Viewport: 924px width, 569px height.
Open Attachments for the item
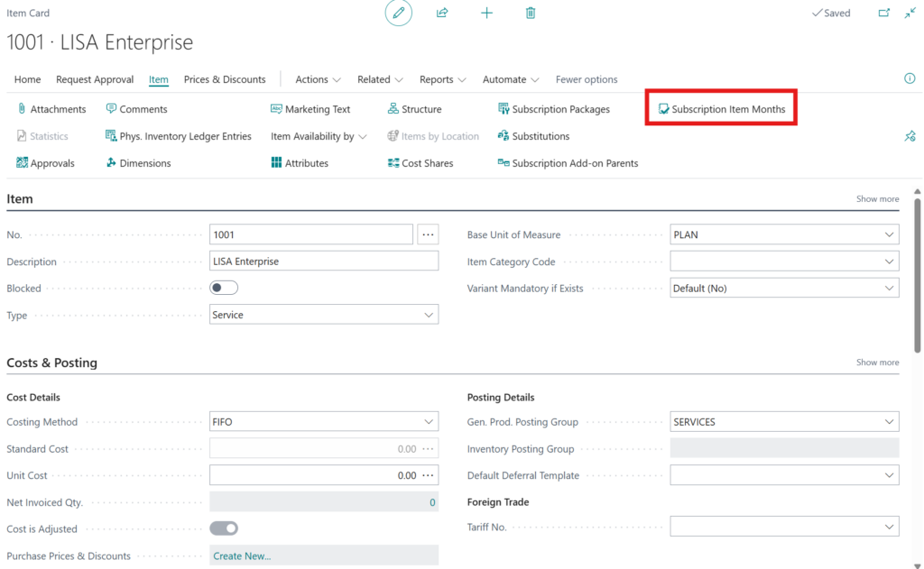[x=51, y=109]
